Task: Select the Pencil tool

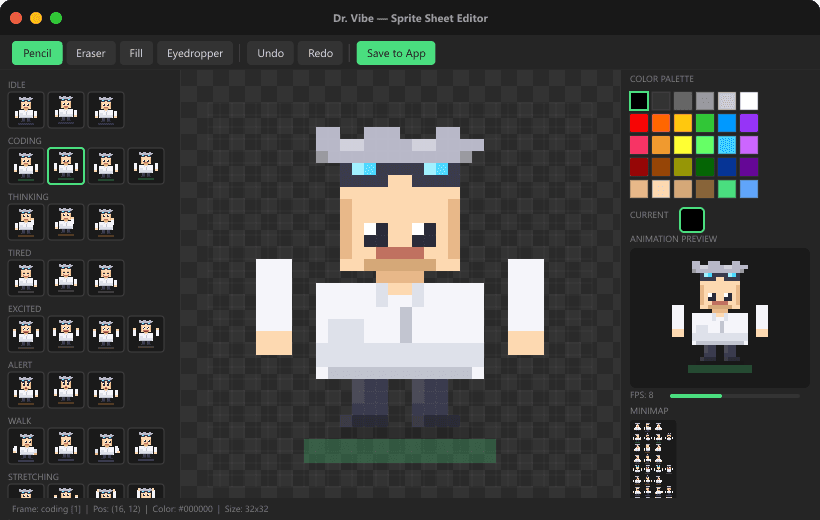Action: pos(37,53)
